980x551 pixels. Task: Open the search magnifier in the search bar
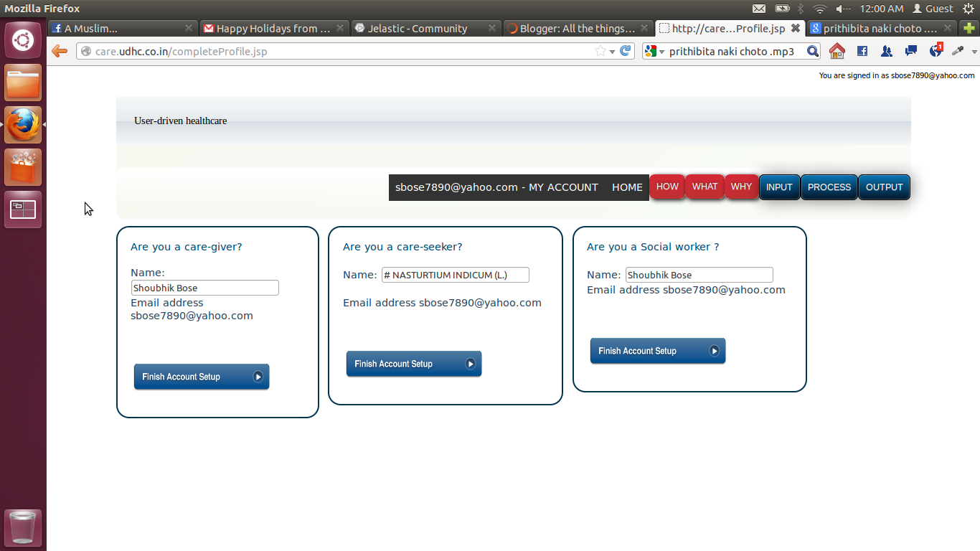click(811, 51)
